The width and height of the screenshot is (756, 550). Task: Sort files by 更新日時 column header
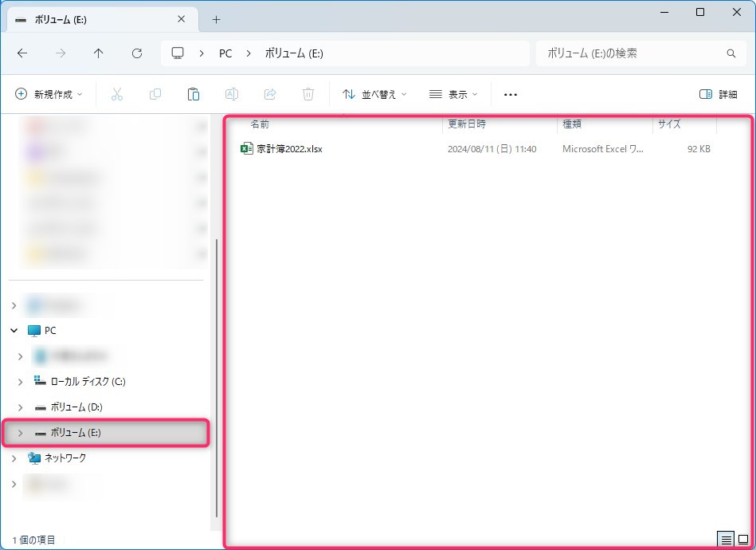point(467,124)
